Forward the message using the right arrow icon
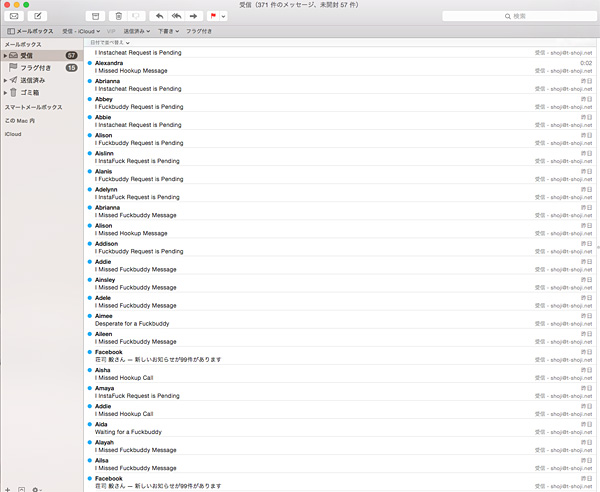Image resolution: width=600 pixels, height=492 pixels. [194, 16]
